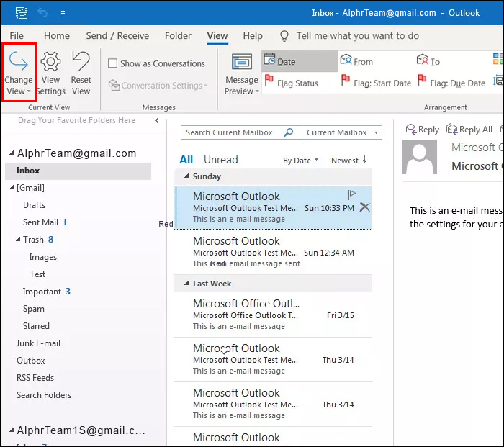This screenshot has height=447, width=504.
Task: Open View Settings gear
Action: 50,73
